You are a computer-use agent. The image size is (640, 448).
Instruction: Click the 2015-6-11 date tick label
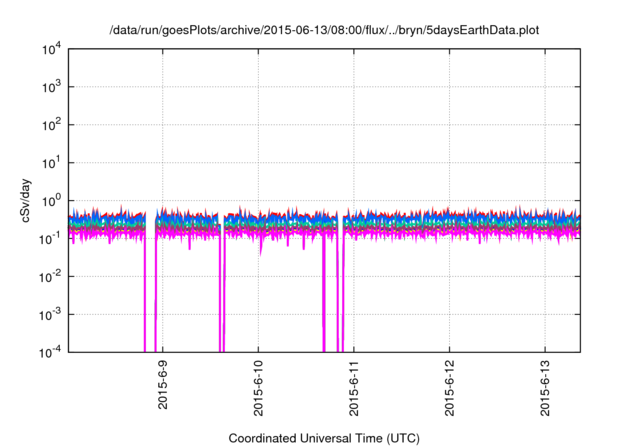click(x=353, y=388)
